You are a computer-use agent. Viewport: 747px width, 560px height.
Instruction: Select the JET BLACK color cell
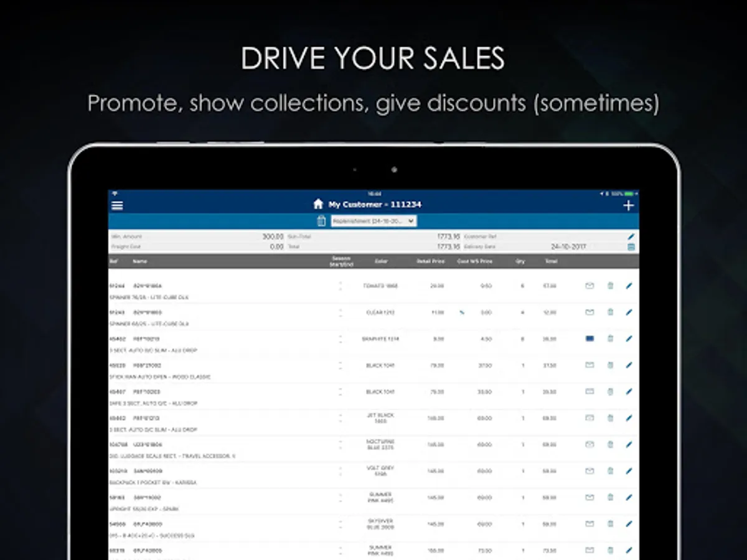(381, 418)
